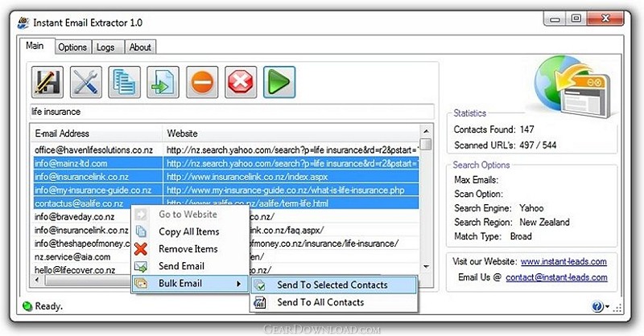Start extraction with the green play button
The image size is (644, 336).
point(279,82)
